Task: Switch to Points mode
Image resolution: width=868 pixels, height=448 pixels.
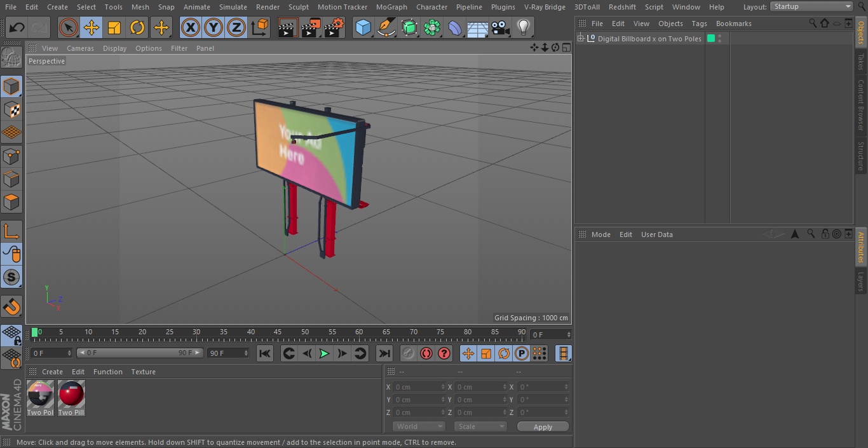Action: (11, 156)
